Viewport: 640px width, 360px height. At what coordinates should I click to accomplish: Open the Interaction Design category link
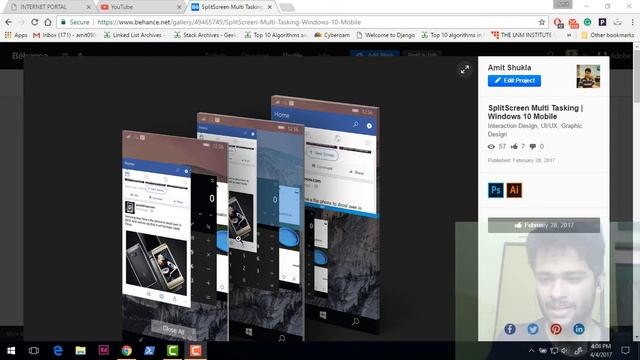(x=512, y=126)
